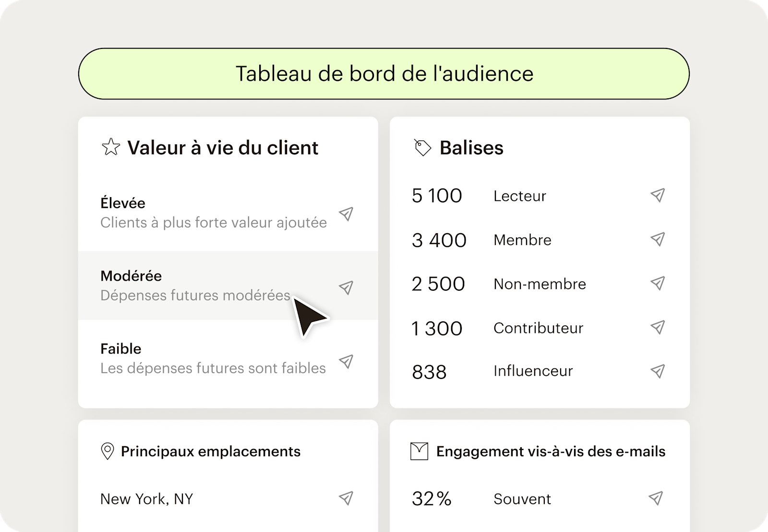
Task: Send to Contributeur tag audience
Action: coord(658,327)
